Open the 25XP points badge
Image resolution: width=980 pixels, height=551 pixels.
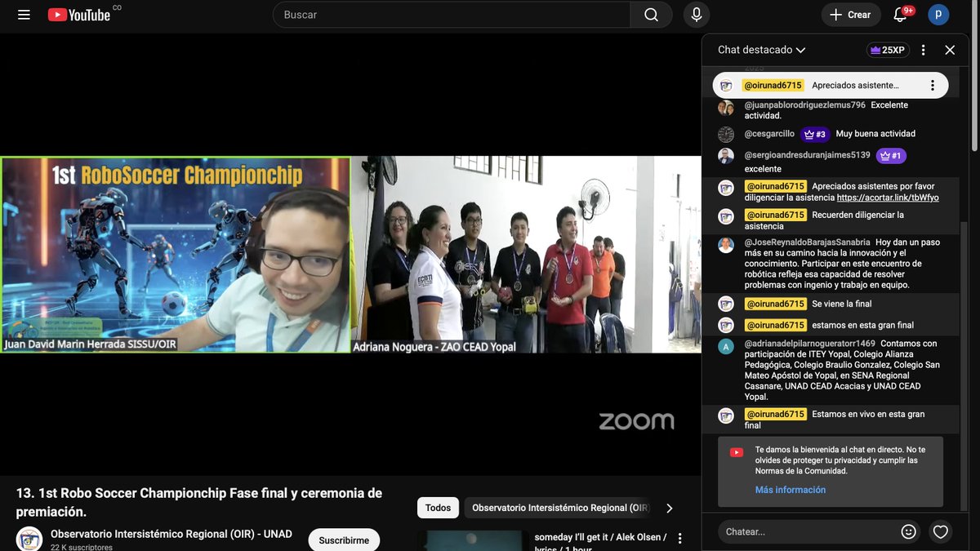pos(888,50)
